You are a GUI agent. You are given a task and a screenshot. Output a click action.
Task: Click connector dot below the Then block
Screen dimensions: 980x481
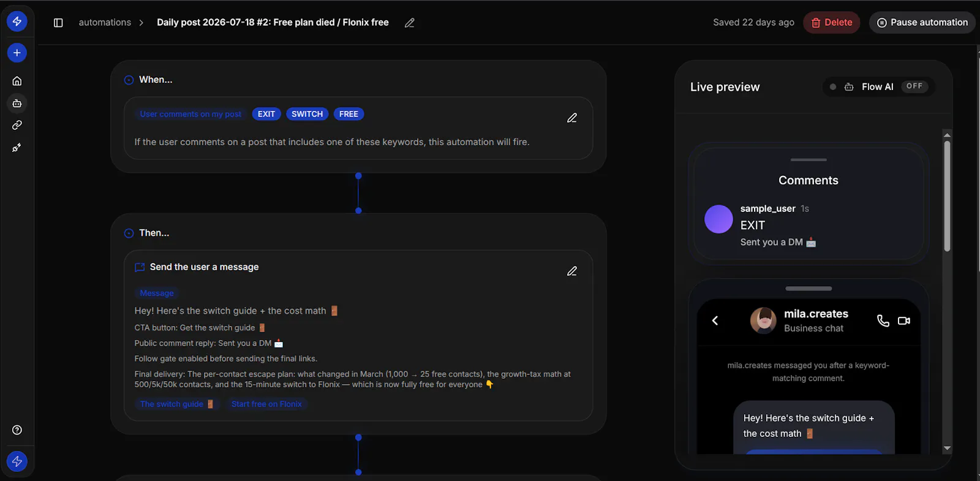358,437
